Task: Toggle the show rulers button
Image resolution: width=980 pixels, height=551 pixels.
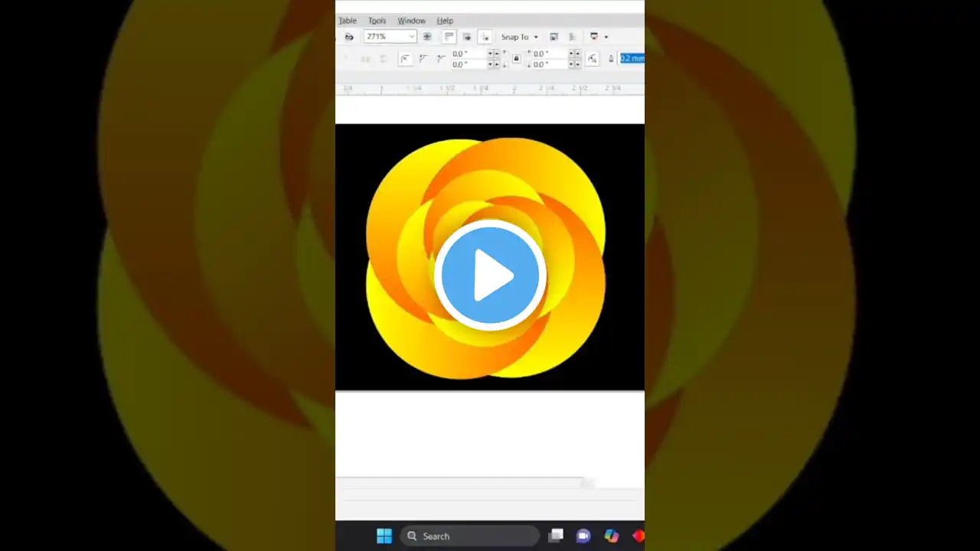Action: 449,37
